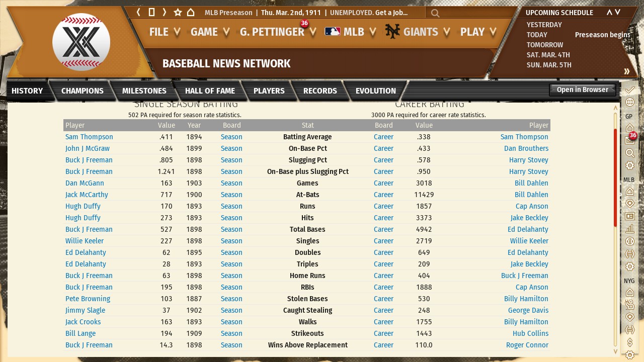This screenshot has width=644, height=362.
Task: Select the MILESTONES tab
Action: 144,91
